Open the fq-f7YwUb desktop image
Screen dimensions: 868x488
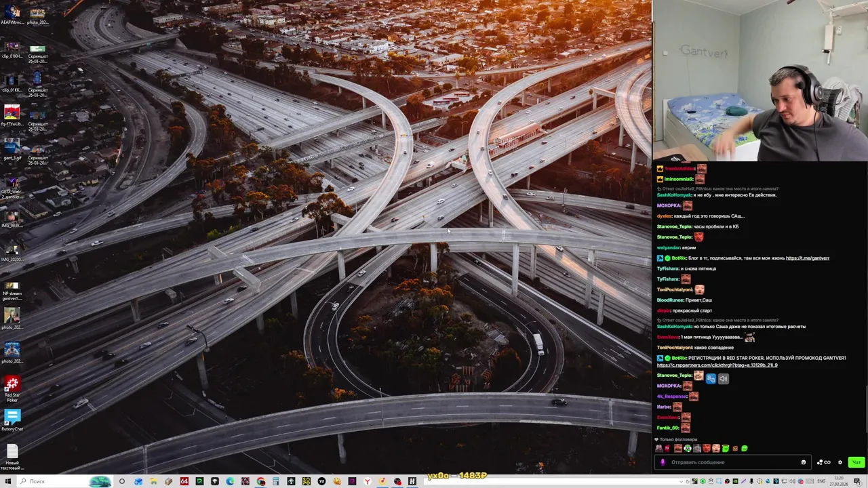point(12,116)
